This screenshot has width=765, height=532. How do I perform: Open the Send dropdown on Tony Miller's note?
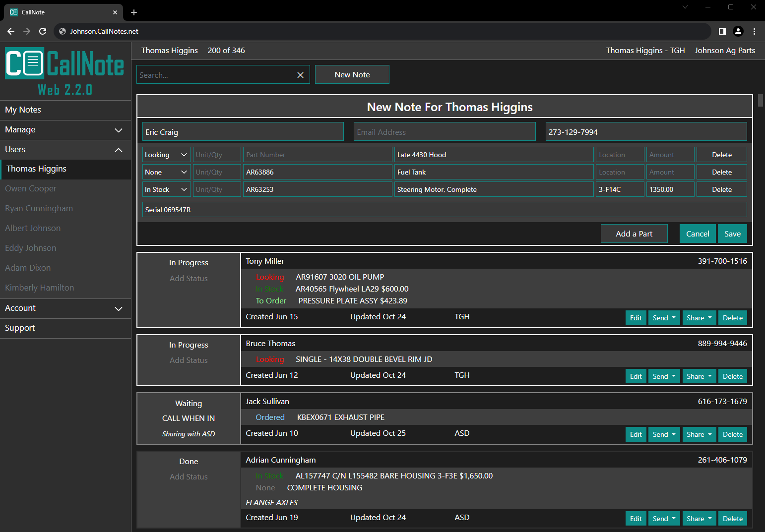(664, 317)
